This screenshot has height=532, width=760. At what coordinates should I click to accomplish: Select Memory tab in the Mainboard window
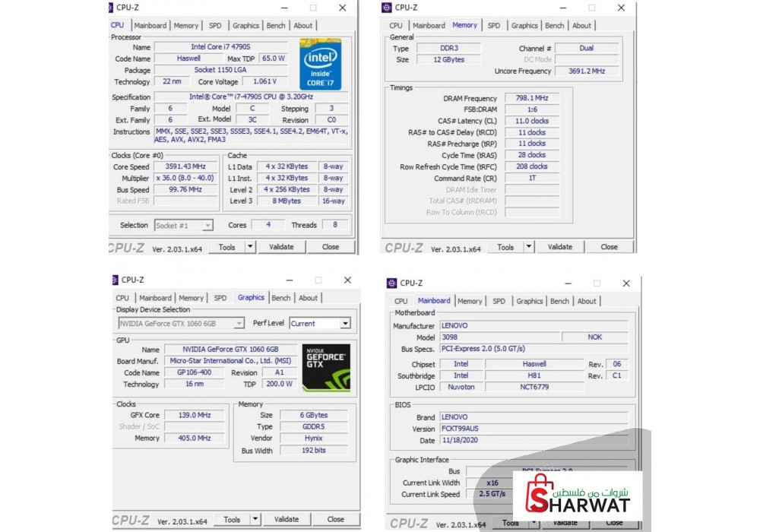(x=470, y=302)
